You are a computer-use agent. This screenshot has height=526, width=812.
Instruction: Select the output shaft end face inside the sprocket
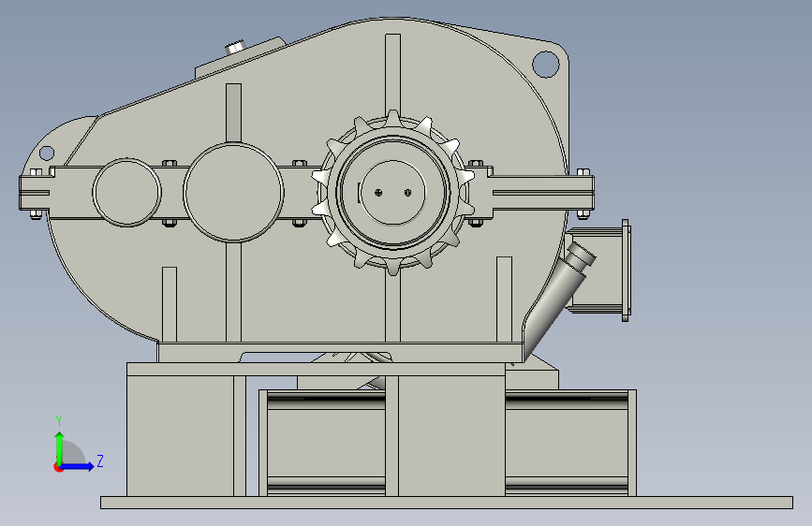[x=392, y=193]
